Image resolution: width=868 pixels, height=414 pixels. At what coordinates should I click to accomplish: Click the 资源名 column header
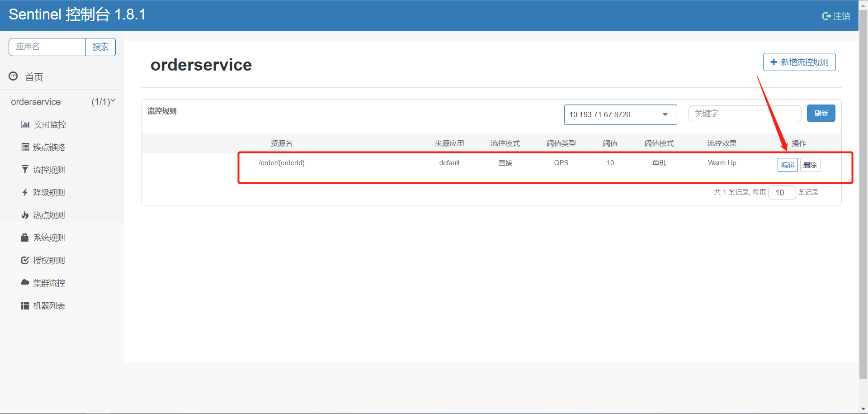pyautogui.click(x=282, y=143)
